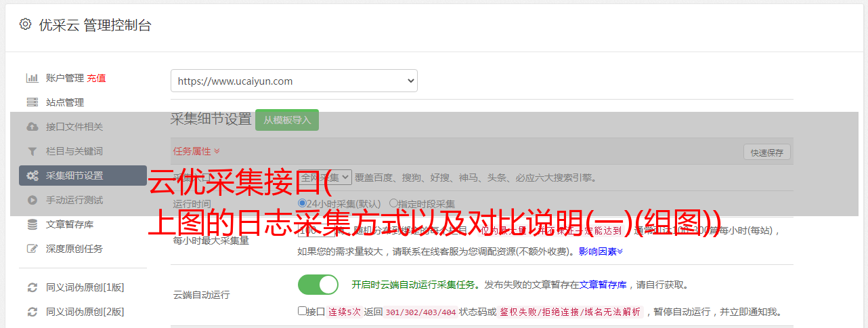
Task: Toggle the 云端自动运行 green switch
Action: (318, 285)
